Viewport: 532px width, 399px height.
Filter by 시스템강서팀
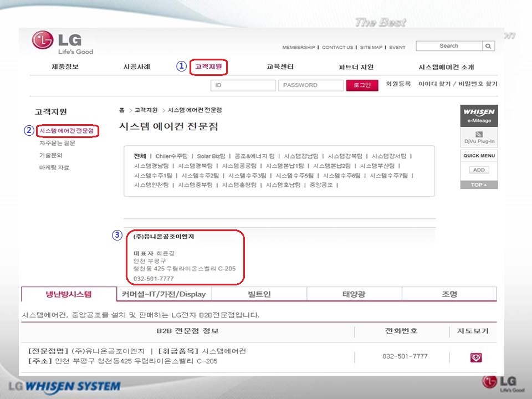point(389,156)
